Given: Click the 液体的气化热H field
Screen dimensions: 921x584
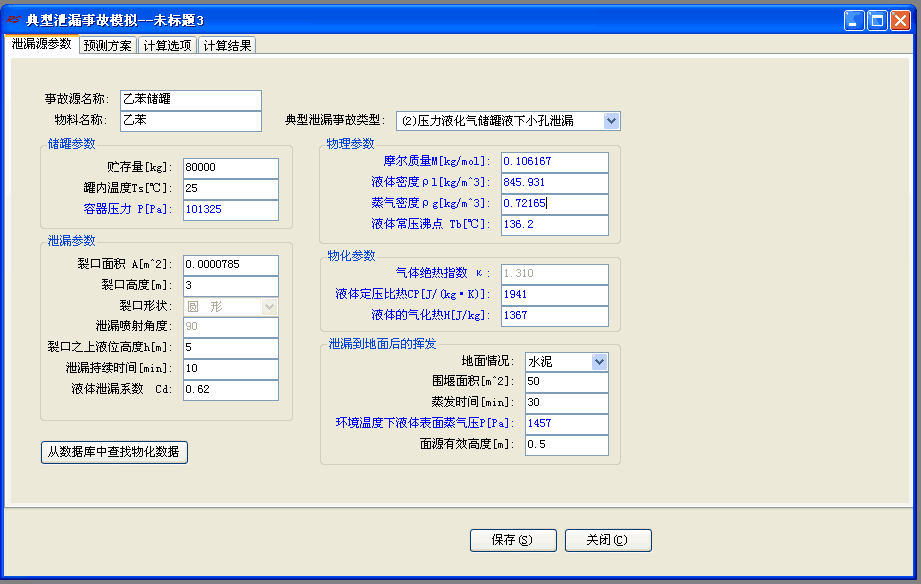Looking at the screenshot, I should 554,316.
